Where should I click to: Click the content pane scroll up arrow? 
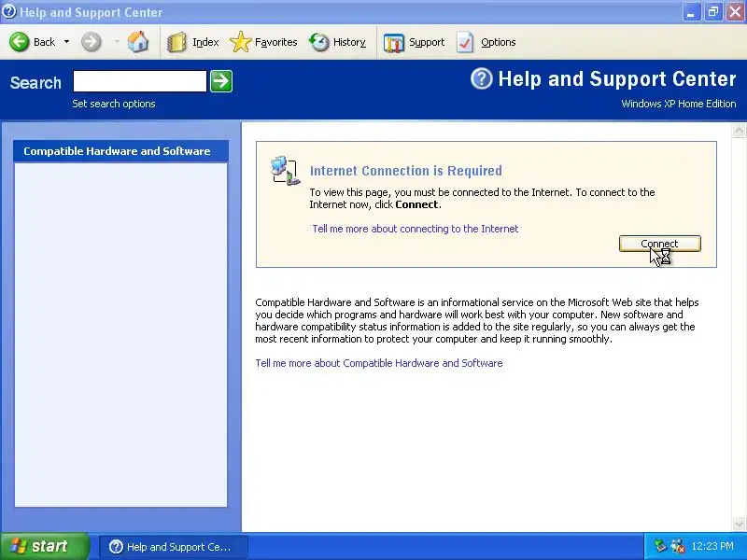pyautogui.click(x=739, y=131)
